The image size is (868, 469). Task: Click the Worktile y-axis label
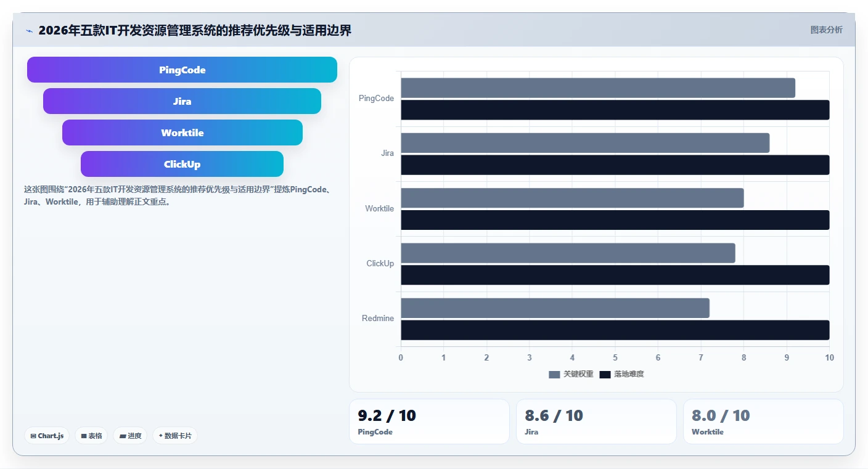click(x=379, y=209)
